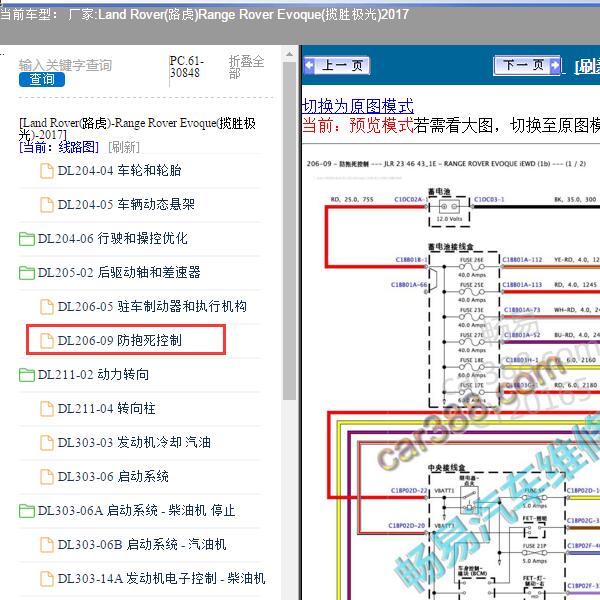
Task: Click the left arrow icon on 上一页
Action: (309, 65)
